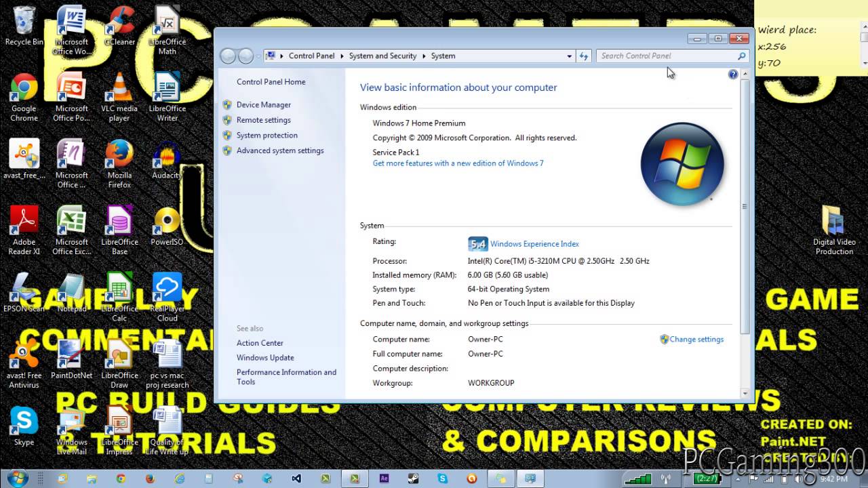Screen dimensions: 868x488
Task: Click the Back navigation arrow button
Action: pyautogui.click(x=229, y=56)
